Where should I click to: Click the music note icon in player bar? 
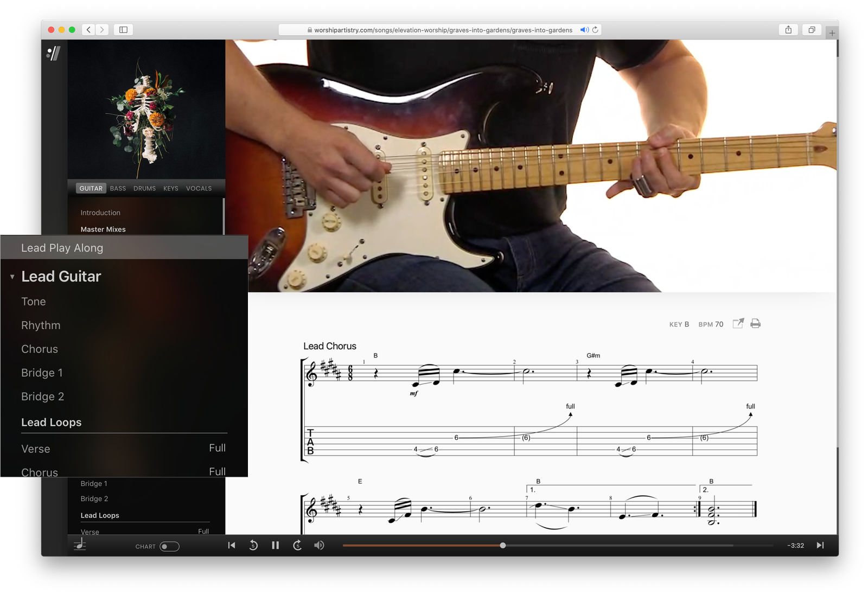(80, 545)
